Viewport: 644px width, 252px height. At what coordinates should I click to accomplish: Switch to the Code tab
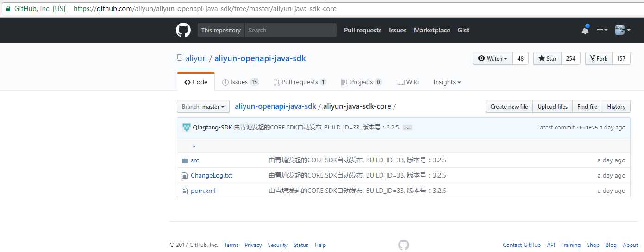click(196, 82)
